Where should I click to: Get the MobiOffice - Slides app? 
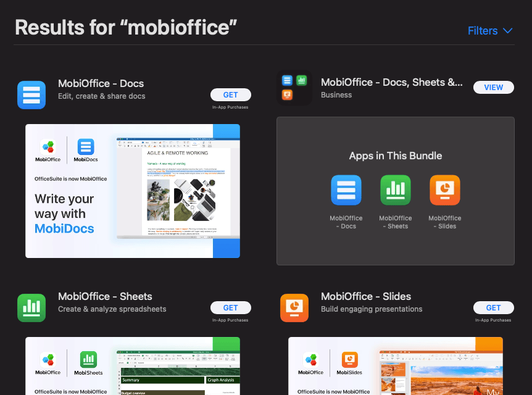[494, 308]
